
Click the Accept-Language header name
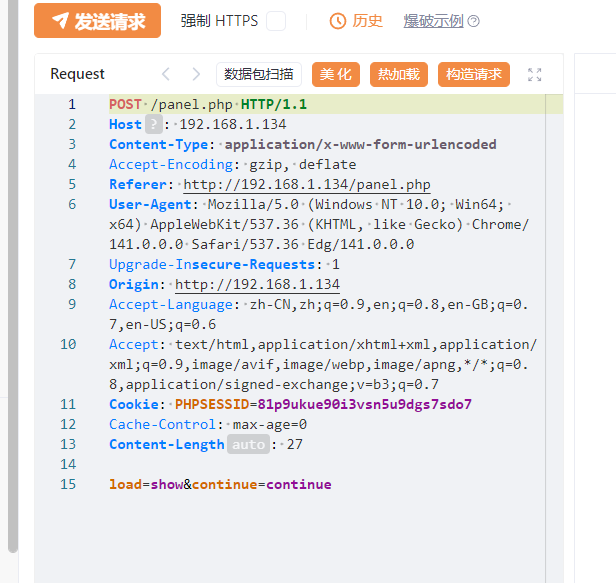click(x=171, y=304)
